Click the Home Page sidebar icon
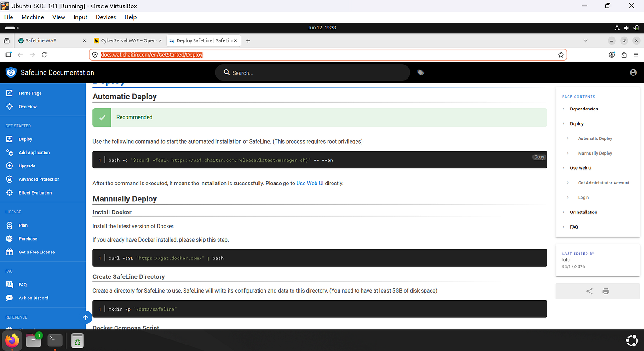 (9, 93)
